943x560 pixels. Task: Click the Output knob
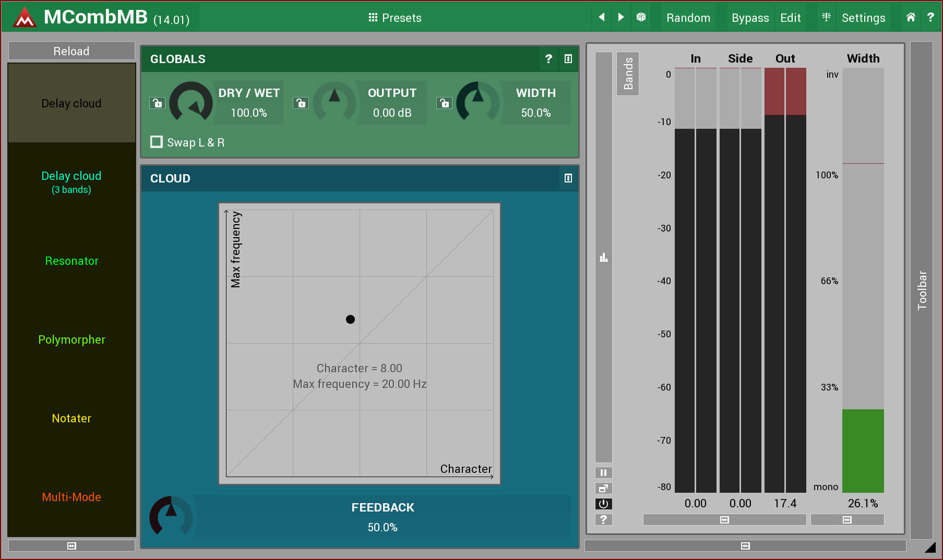point(335,102)
